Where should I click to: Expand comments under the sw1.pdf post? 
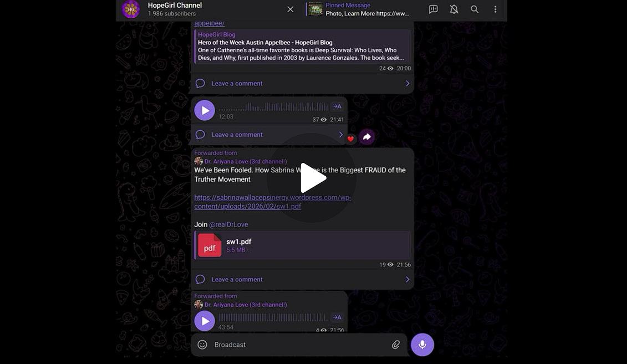(x=302, y=279)
